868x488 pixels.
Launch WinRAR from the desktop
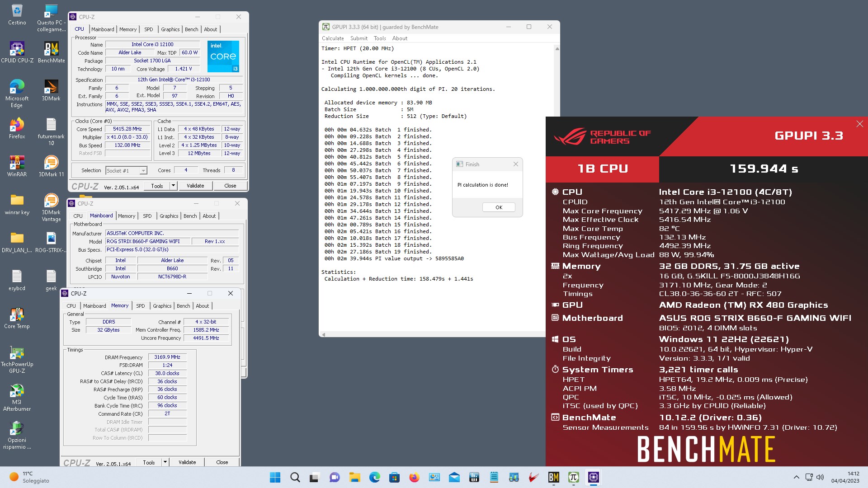click(x=17, y=166)
